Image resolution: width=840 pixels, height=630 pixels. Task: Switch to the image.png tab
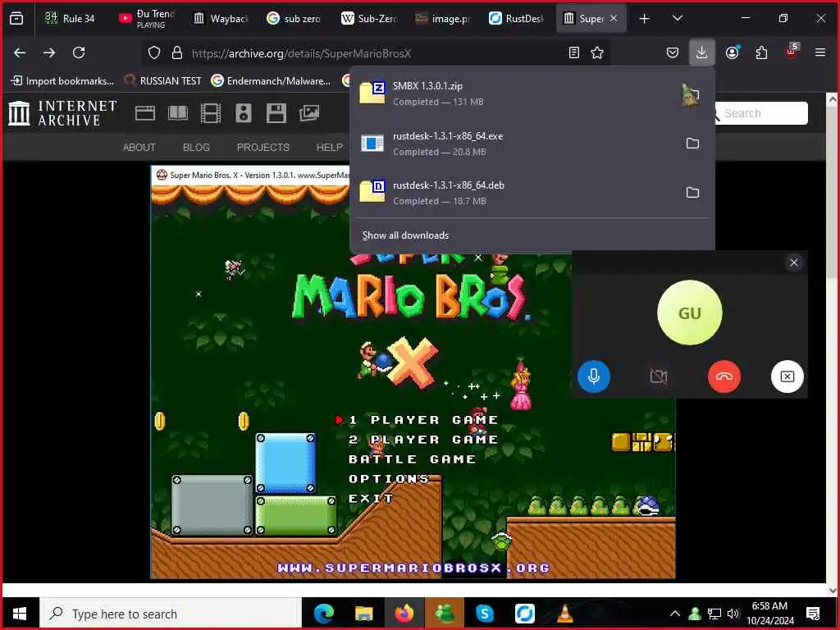[x=442, y=18]
